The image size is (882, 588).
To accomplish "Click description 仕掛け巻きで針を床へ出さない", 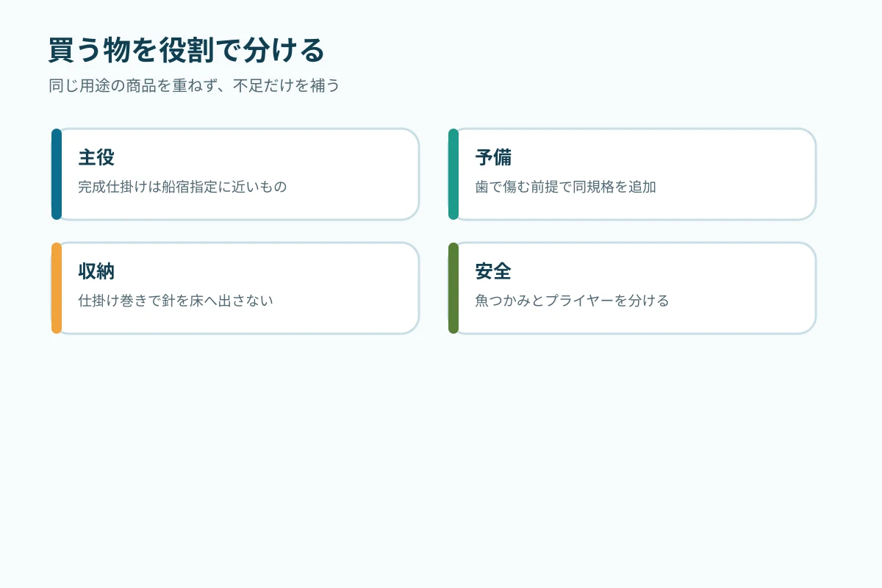I will pyautogui.click(x=176, y=301).
